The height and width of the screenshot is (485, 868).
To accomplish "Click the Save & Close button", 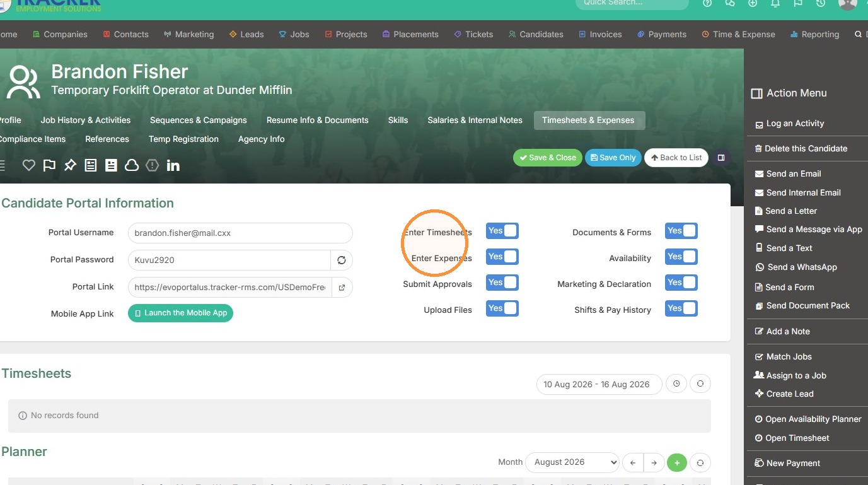I will click(547, 158).
